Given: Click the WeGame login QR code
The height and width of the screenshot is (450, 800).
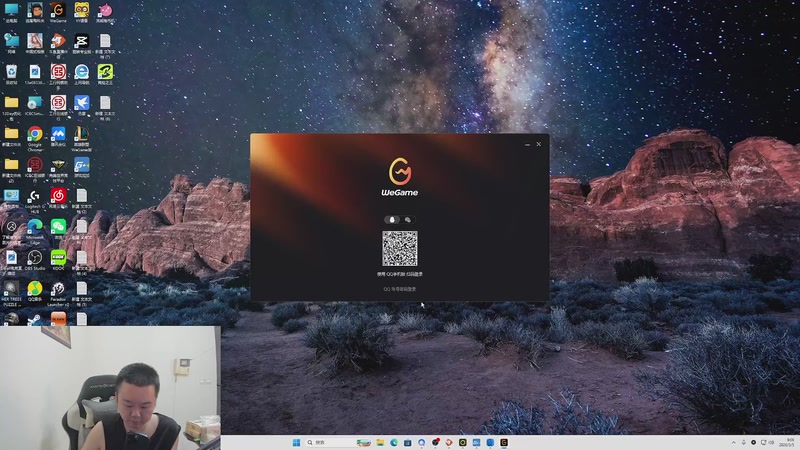Looking at the screenshot, I should tap(399, 248).
